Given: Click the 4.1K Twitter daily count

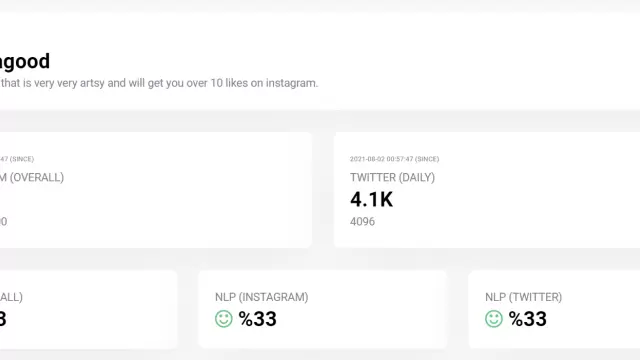Looking at the screenshot, I should tap(371, 200).
